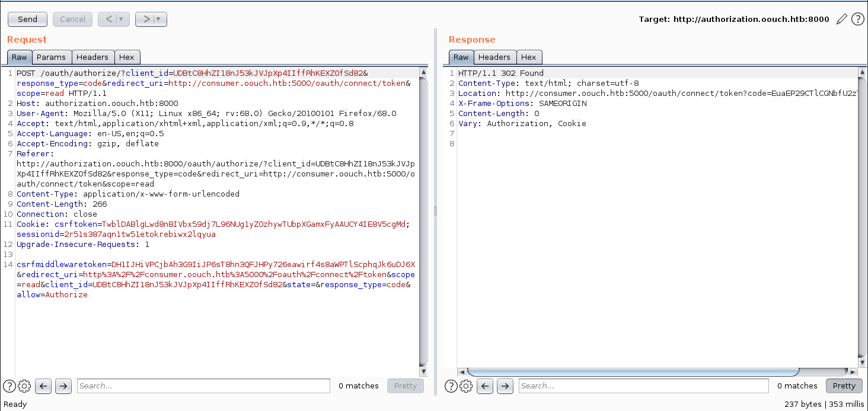Screen dimensions: 868x411
Task: Open search settings gear under Request pane
Action: 24,386
